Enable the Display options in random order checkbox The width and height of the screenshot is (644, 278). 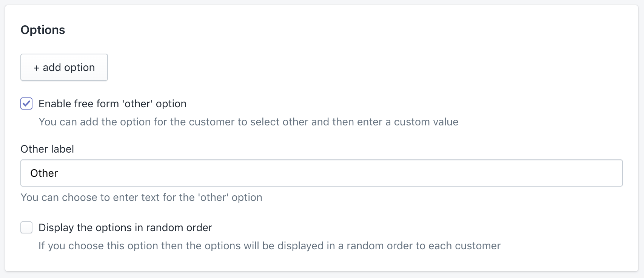[x=26, y=227]
